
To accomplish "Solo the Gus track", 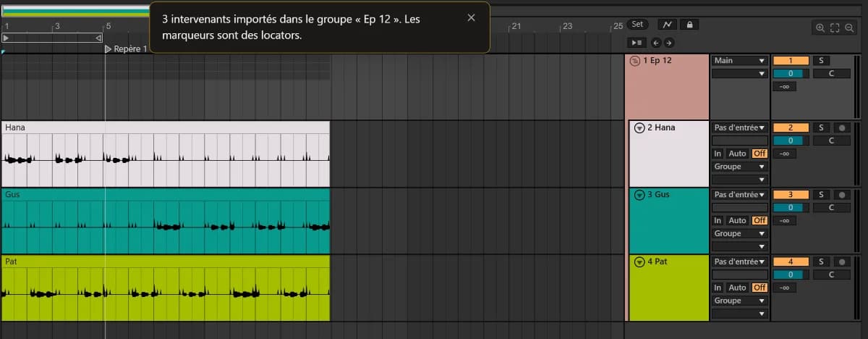I will (x=821, y=195).
